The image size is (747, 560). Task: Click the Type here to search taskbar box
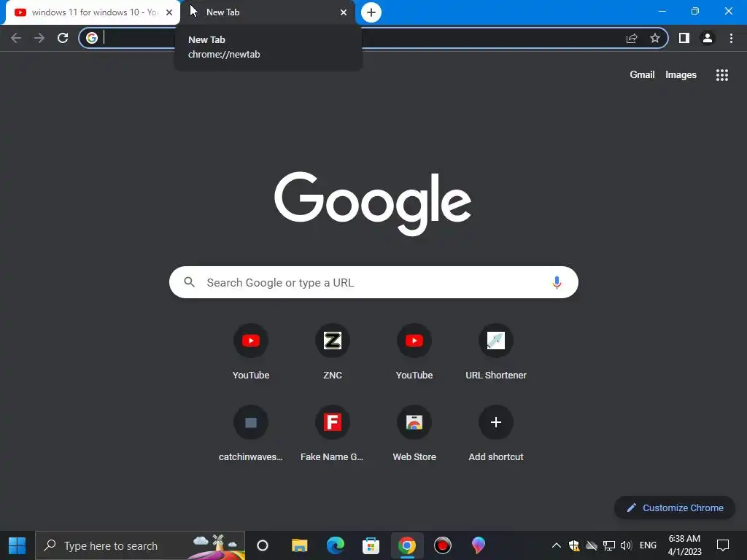pyautogui.click(x=140, y=545)
